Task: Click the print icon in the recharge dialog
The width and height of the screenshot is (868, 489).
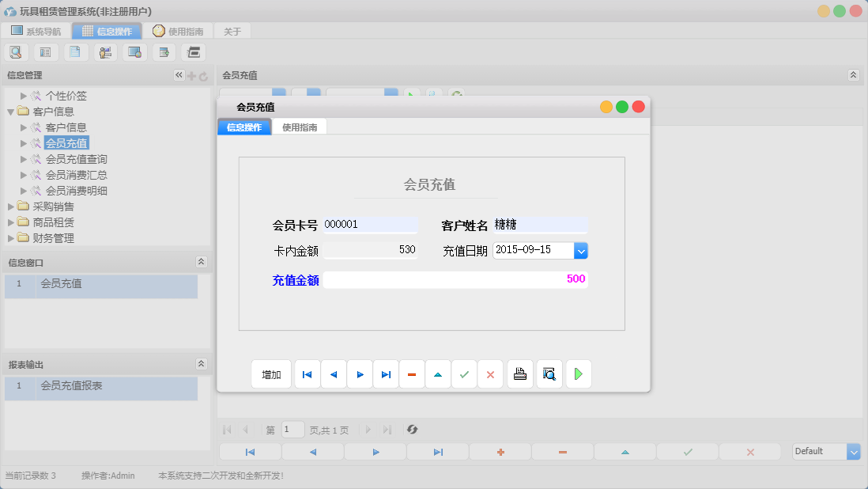Action: click(x=520, y=373)
